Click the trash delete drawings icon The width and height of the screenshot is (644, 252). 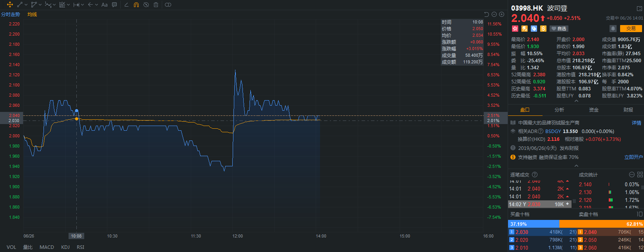click(156, 5)
